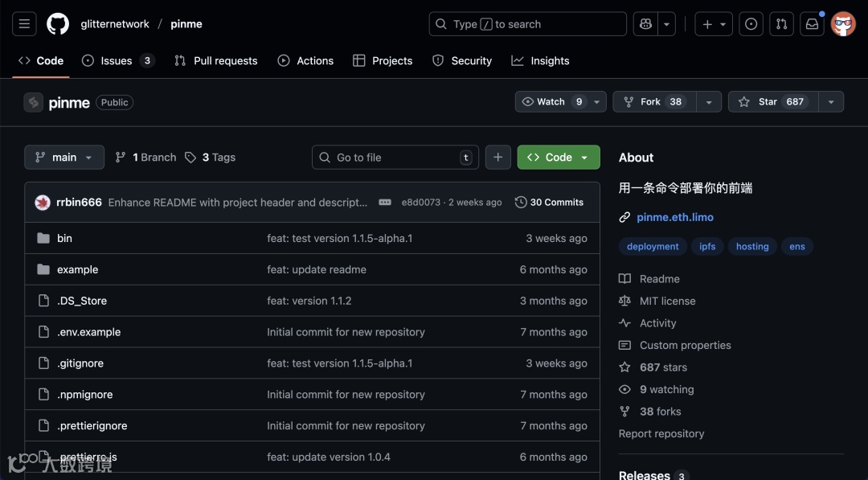Select the deployment topic tag
The height and width of the screenshot is (480, 868).
pyautogui.click(x=653, y=246)
